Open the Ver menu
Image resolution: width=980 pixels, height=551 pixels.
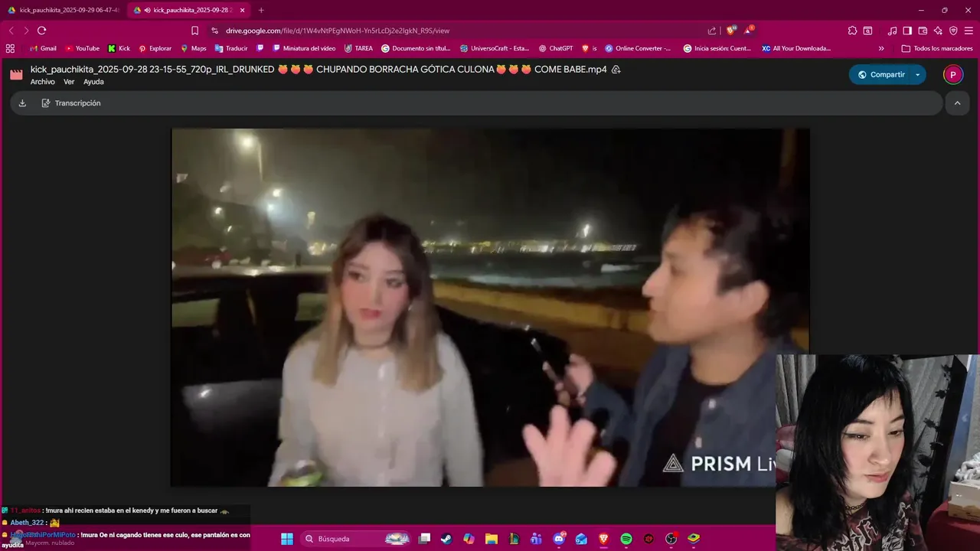click(x=69, y=82)
